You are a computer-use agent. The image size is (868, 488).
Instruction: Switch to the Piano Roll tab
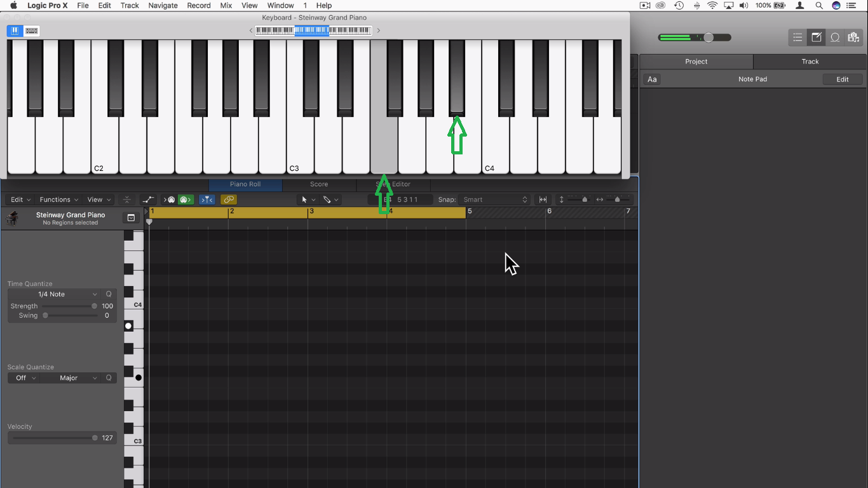tap(245, 184)
